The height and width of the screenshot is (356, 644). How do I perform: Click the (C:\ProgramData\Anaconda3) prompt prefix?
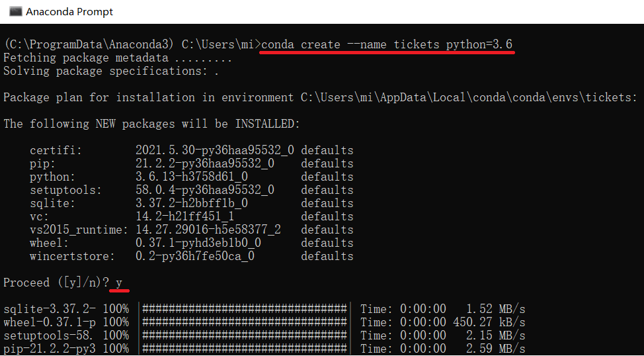pos(89,44)
